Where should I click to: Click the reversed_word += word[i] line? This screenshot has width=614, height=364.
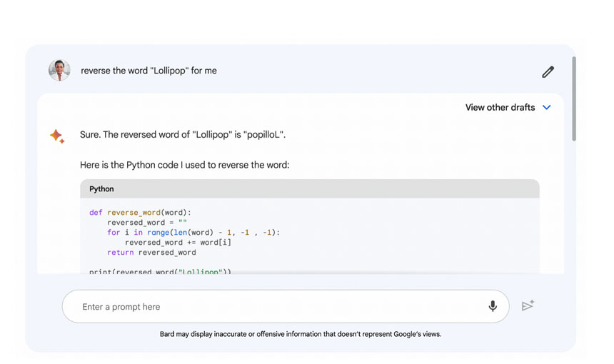(x=178, y=243)
